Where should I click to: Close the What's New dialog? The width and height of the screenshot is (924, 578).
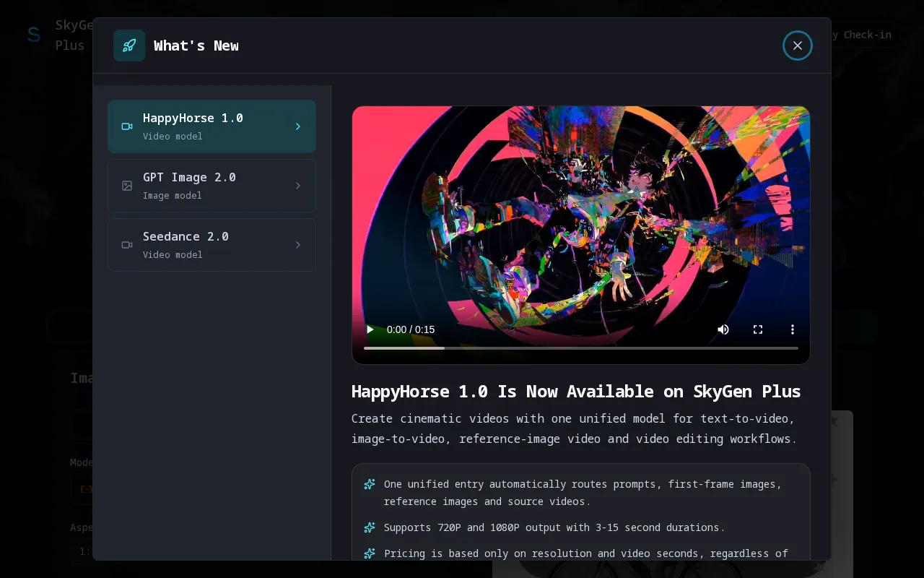point(798,46)
